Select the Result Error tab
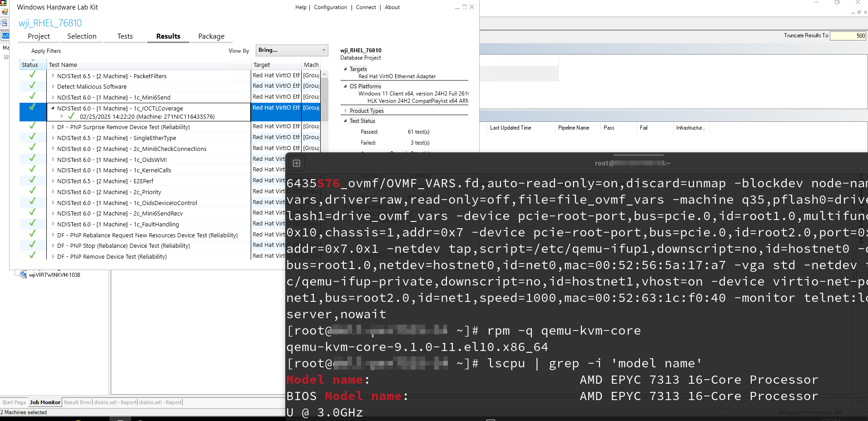Image resolution: width=868 pixels, height=421 pixels. tap(78, 402)
